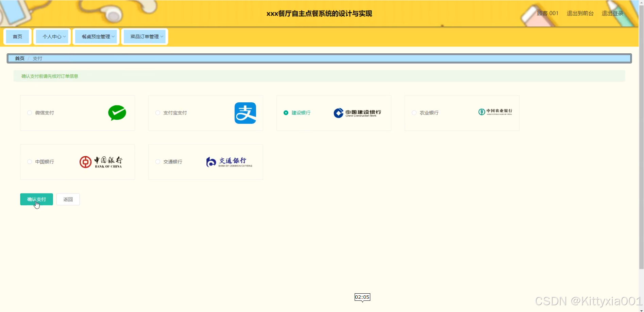Expand the 个人中心 dropdown arrow

tap(65, 37)
